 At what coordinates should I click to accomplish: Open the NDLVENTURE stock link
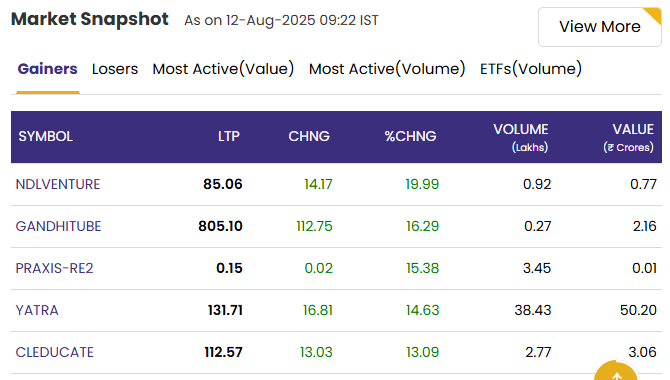coord(58,184)
